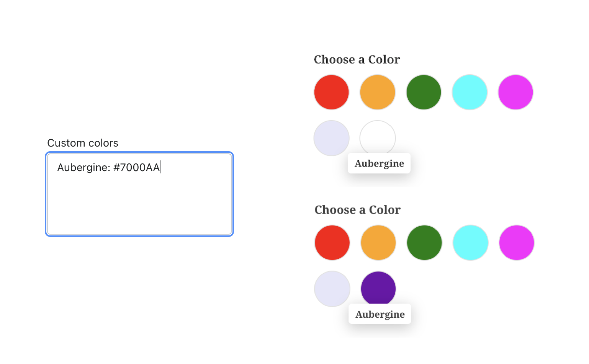589x364 pixels.
Task: Choose the dark green swatch in the second palette
Action: tap(424, 243)
